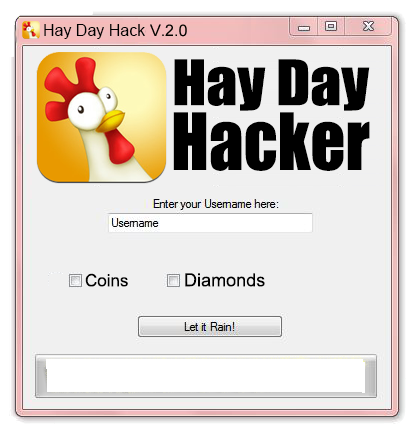Click the empty progress bar at bottom
The height and width of the screenshot is (434, 415).
tap(206, 376)
